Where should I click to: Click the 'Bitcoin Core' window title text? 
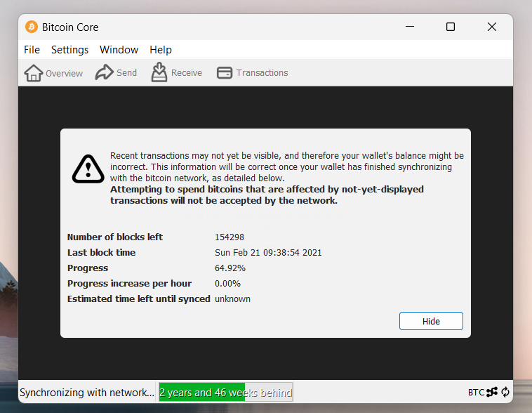pyautogui.click(x=70, y=27)
